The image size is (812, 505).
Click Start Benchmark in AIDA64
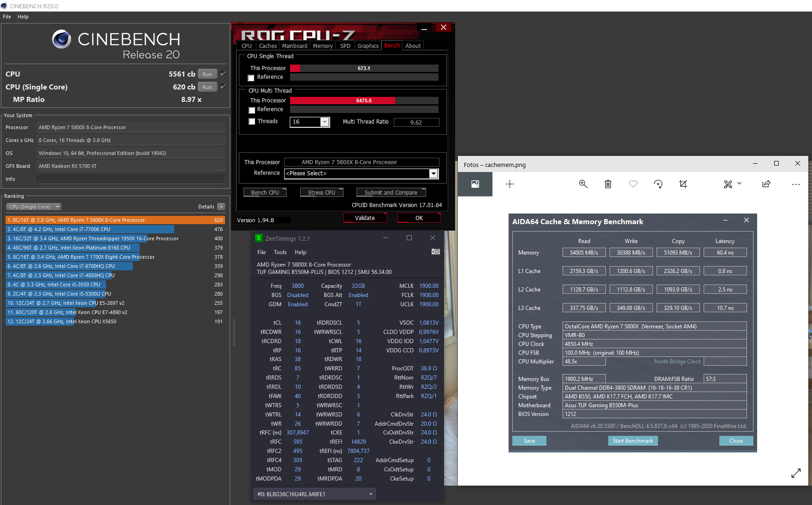click(633, 441)
